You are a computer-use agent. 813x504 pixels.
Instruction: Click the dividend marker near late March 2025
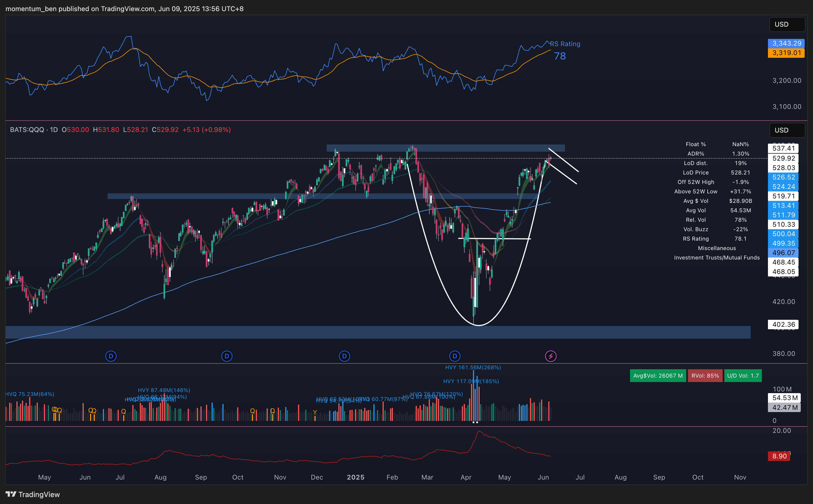(x=455, y=356)
